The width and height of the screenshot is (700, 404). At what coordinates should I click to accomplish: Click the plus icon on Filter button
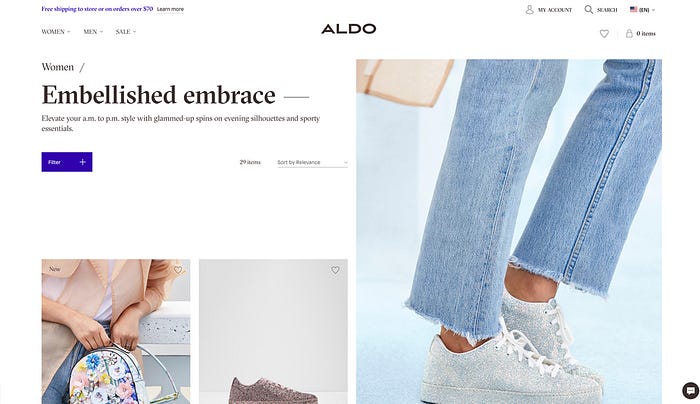(83, 162)
